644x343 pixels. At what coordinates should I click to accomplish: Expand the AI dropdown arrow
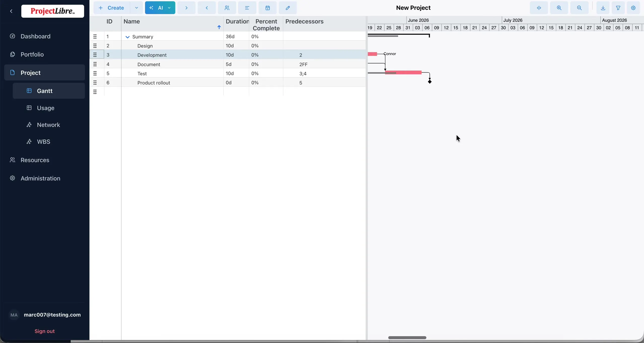[x=169, y=8]
